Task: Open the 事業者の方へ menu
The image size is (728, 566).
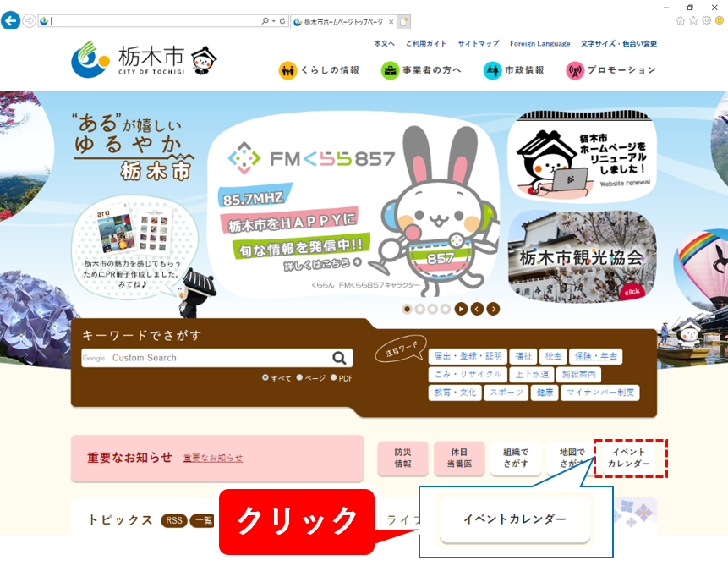Action: click(x=421, y=70)
